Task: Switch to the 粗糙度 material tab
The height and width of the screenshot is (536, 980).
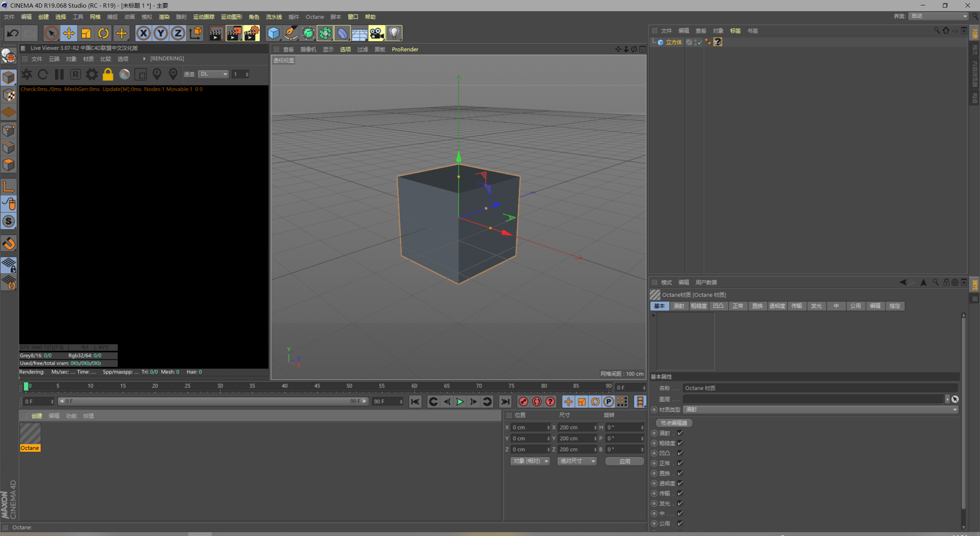Action: point(699,306)
